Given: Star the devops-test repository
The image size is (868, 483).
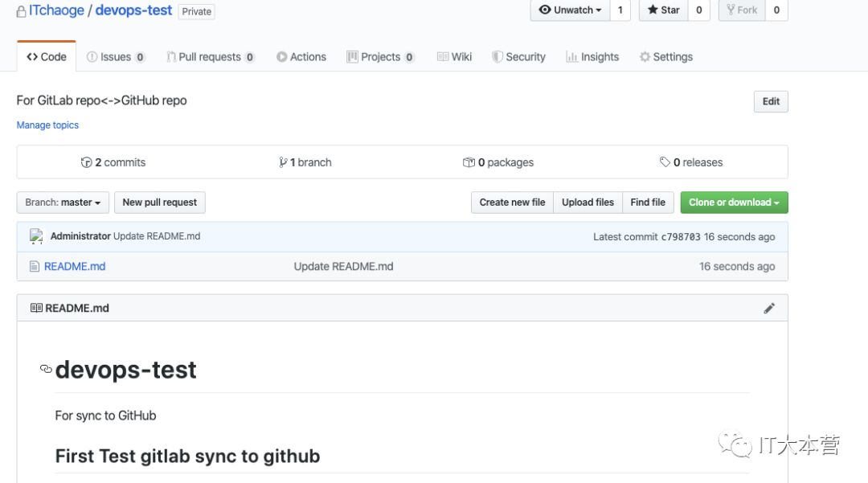Looking at the screenshot, I should (x=664, y=10).
